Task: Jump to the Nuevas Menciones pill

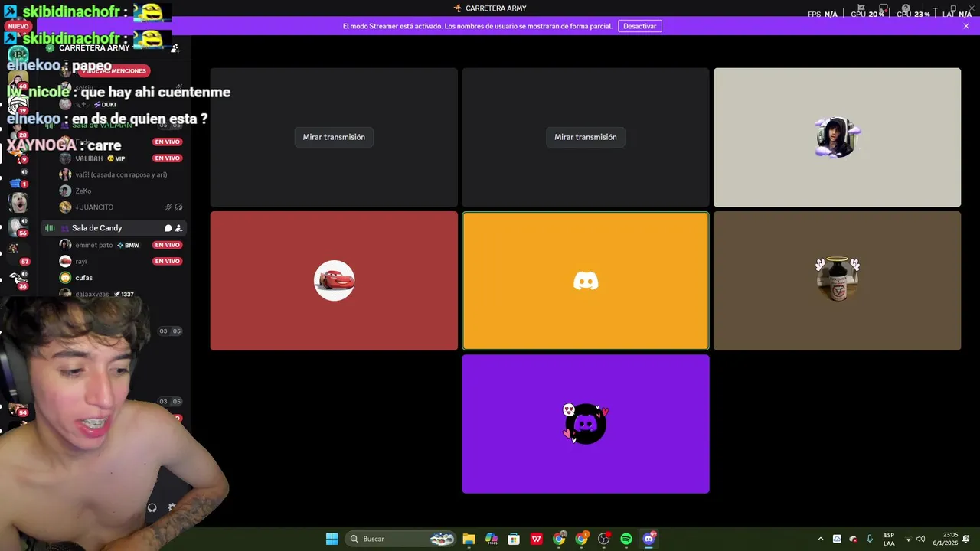Action: (x=114, y=70)
